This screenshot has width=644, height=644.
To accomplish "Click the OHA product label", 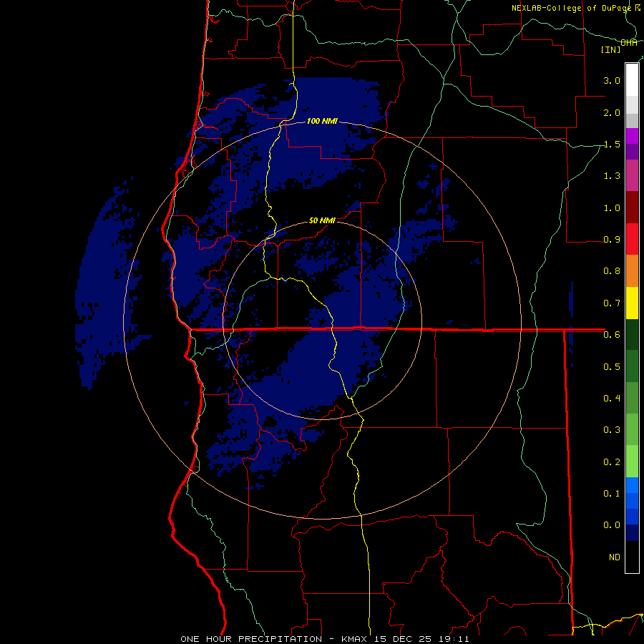I will tap(629, 43).
